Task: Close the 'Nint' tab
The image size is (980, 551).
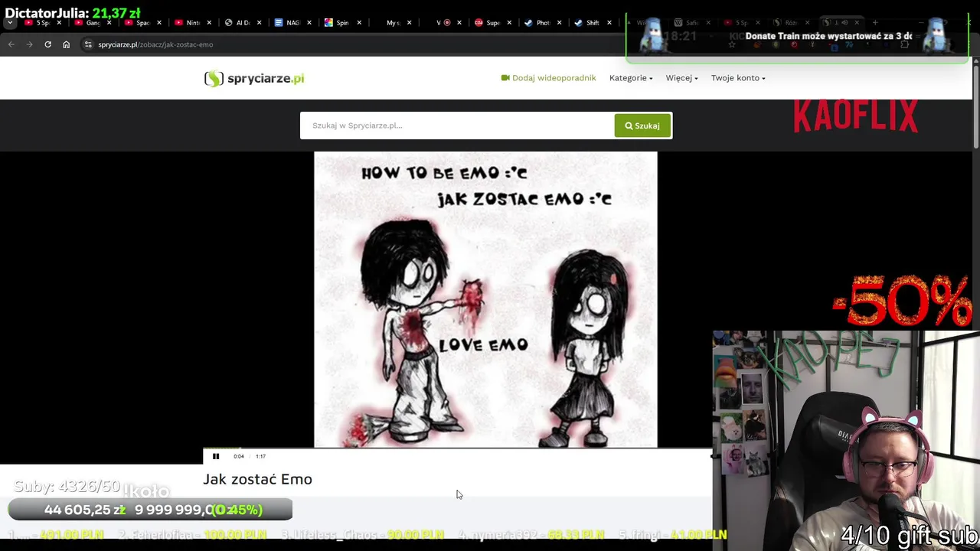Action: pos(209,23)
